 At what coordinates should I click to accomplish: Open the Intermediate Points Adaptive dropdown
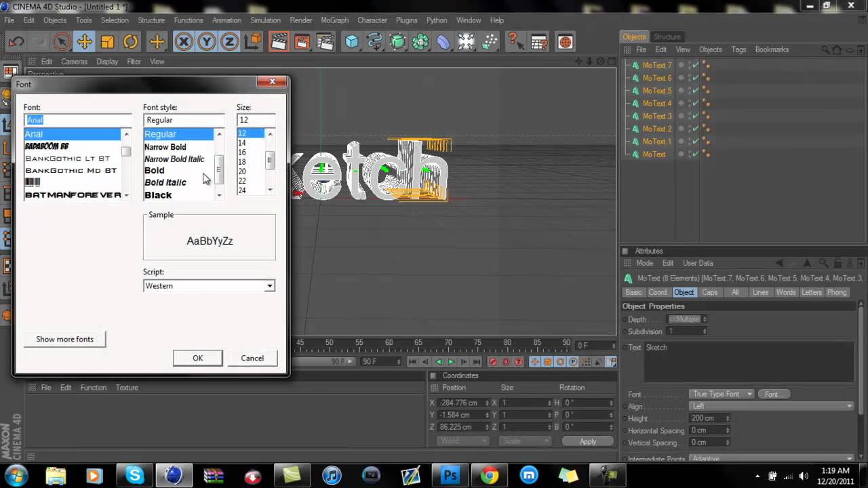coord(771,459)
